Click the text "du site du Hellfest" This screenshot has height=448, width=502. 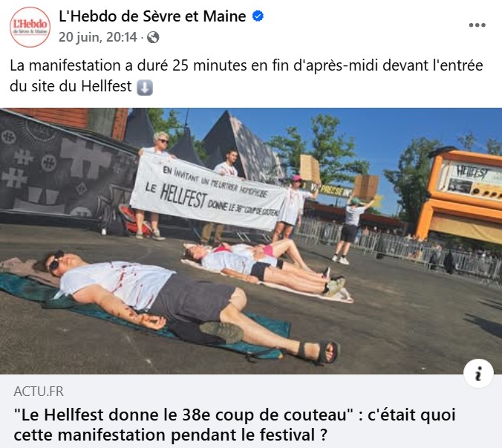pyautogui.click(x=71, y=86)
